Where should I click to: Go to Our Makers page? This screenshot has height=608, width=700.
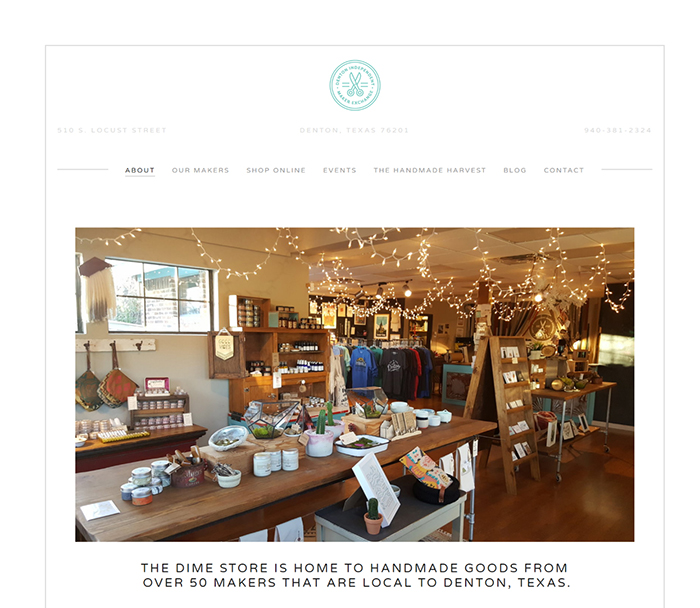tap(200, 170)
